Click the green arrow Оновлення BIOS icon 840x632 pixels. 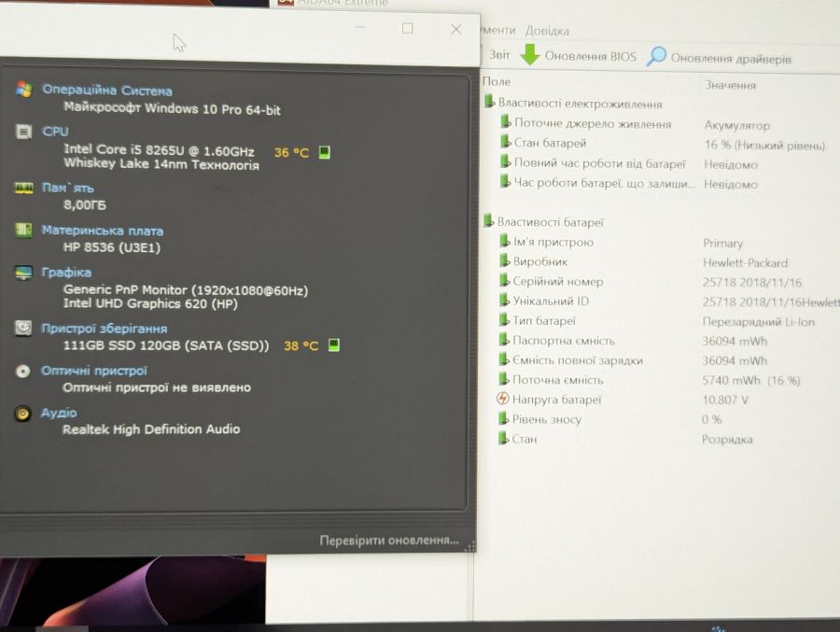(x=530, y=55)
